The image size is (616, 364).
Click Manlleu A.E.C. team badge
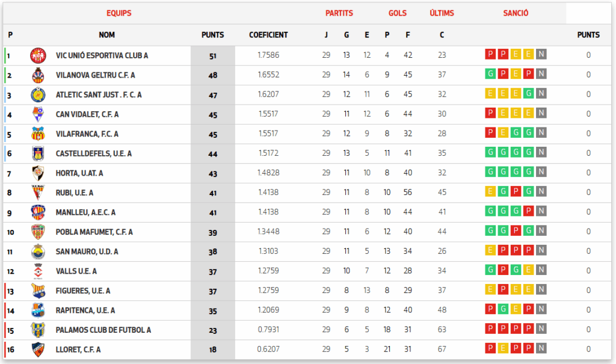click(38, 212)
